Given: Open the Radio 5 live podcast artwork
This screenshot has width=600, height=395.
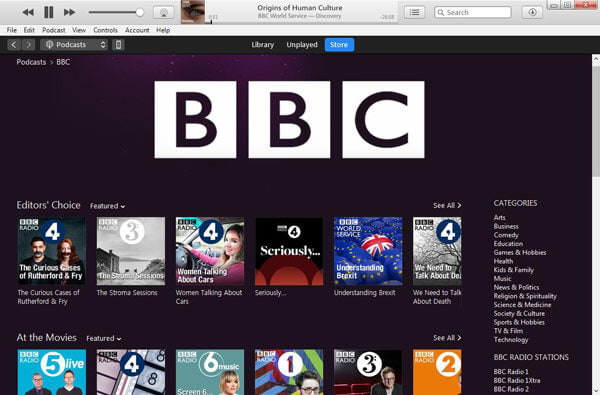Looking at the screenshot, I should (x=52, y=372).
